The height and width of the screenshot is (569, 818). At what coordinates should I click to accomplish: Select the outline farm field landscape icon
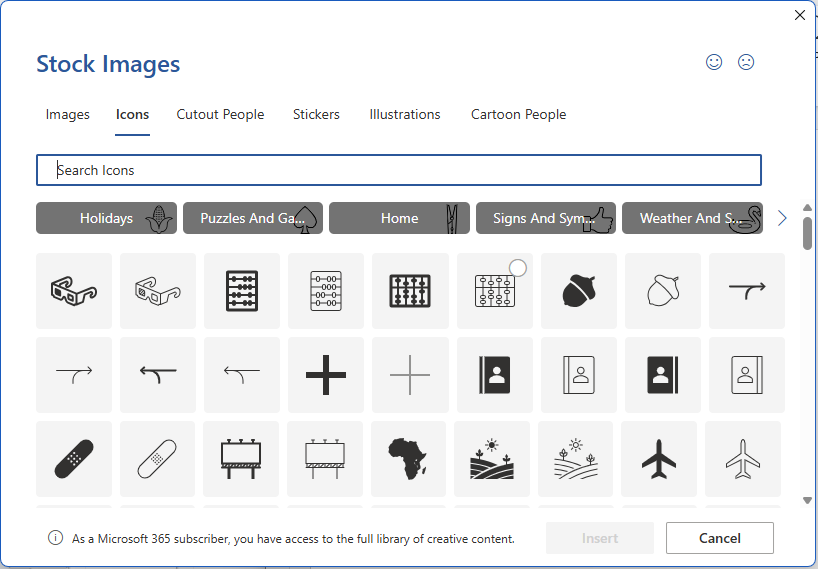pos(575,458)
